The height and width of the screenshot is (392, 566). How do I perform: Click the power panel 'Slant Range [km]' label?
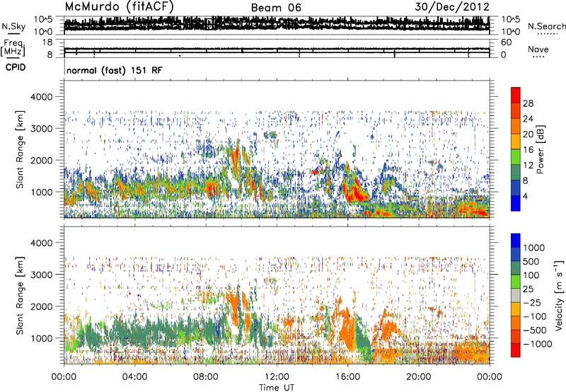(20, 149)
